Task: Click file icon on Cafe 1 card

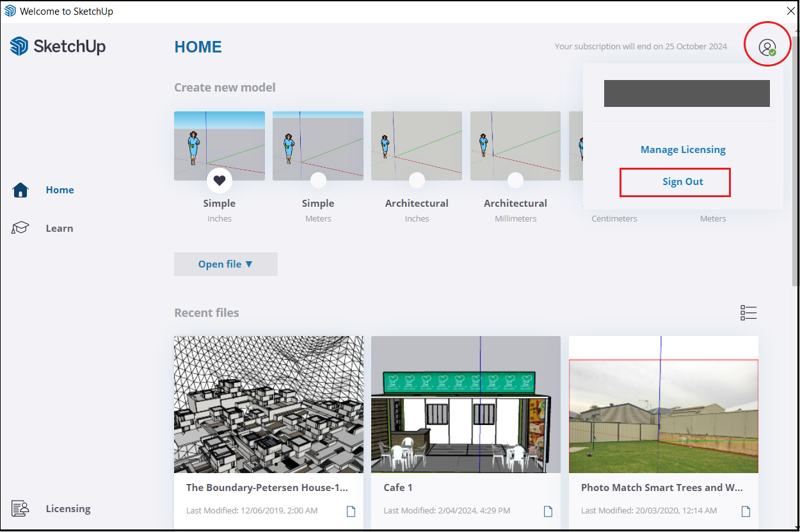Action: click(548, 511)
